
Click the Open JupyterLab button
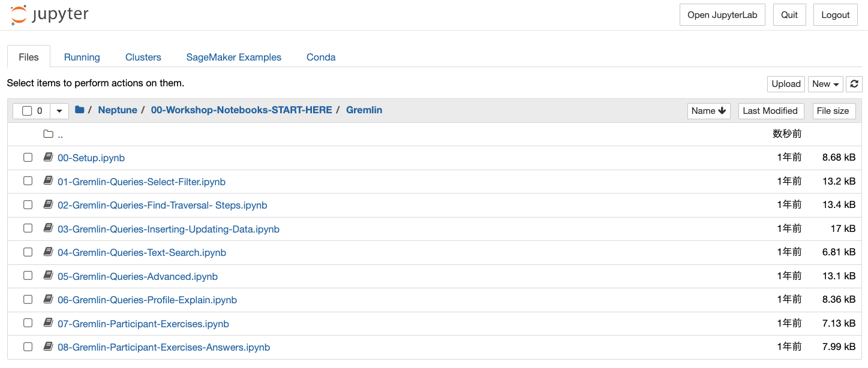[x=722, y=15]
